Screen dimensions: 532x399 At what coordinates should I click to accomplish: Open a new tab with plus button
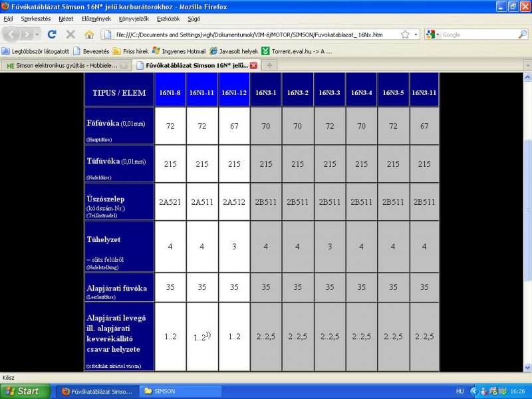pos(269,65)
